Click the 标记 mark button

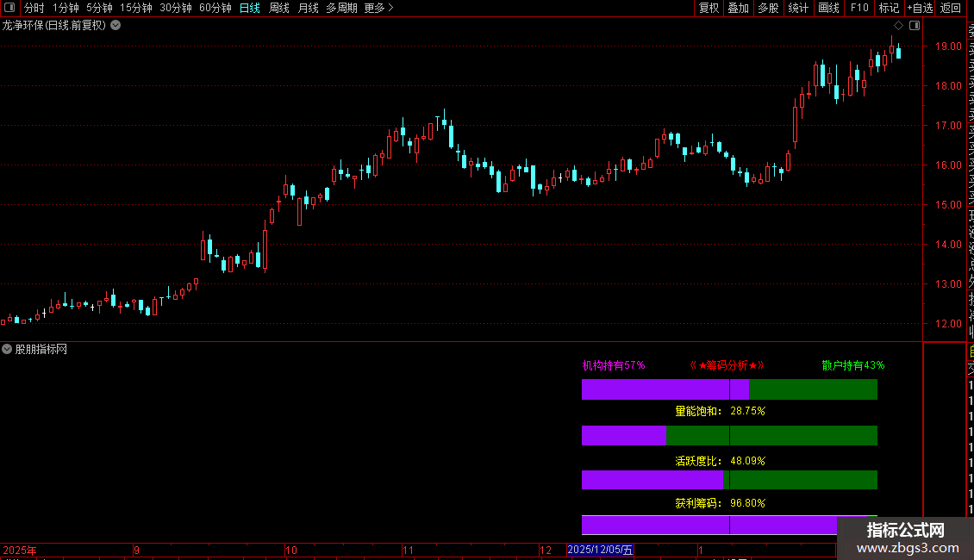(889, 8)
